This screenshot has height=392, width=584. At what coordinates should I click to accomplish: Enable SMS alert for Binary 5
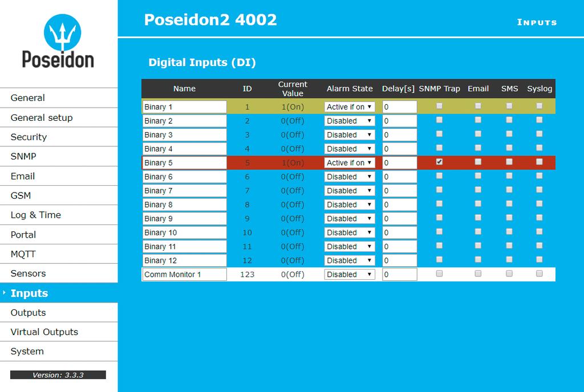coord(509,162)
